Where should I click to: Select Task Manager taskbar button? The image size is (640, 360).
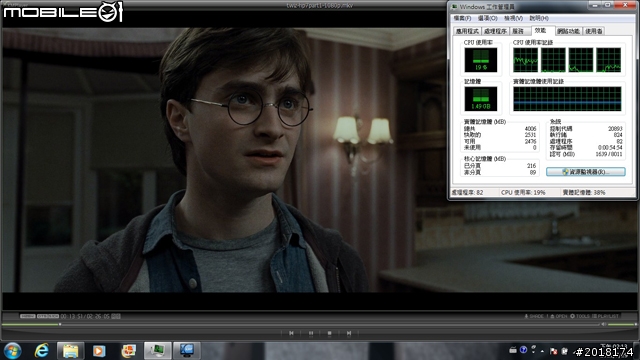[157, 351]
